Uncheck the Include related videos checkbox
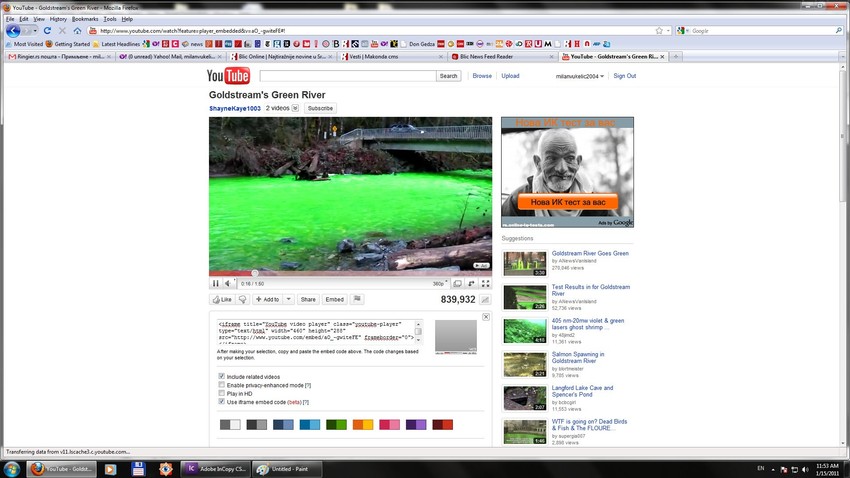 click(x=222, y=377)
